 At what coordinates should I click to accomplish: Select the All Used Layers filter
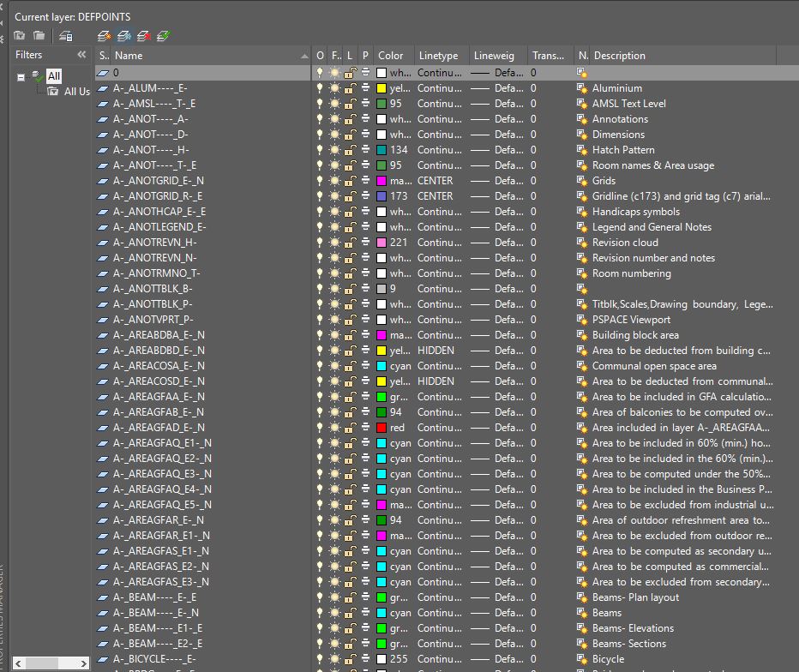click(77, 91)
